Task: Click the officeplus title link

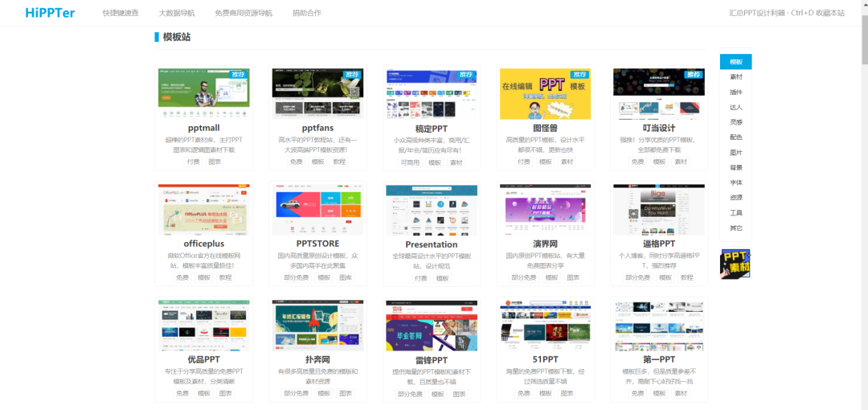Action: [x=203, y=244]
